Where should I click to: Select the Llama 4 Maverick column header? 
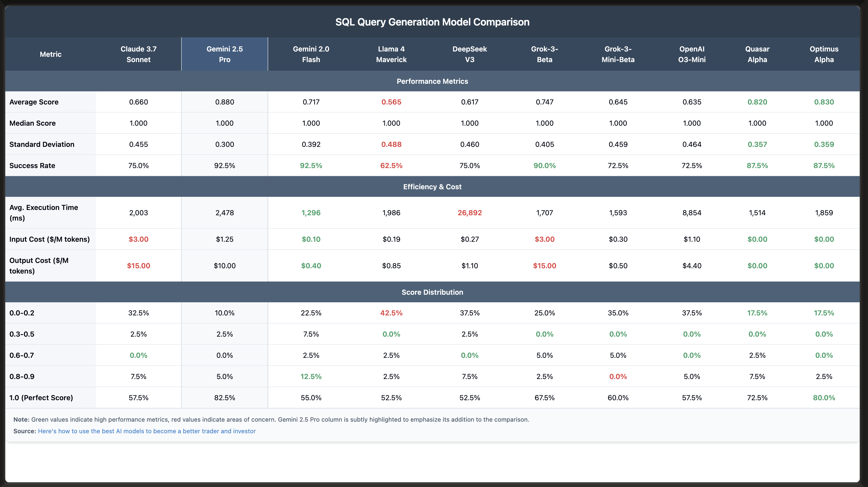coord(391,54)
